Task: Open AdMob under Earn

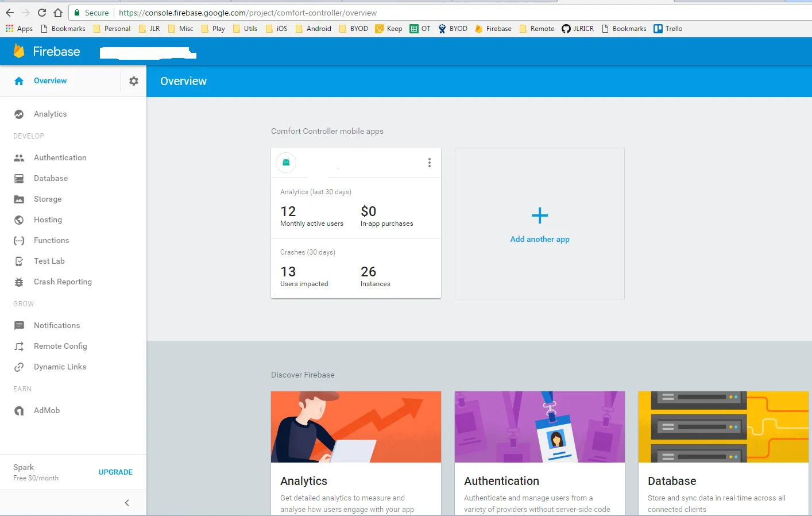Action: tap(47, 411)
